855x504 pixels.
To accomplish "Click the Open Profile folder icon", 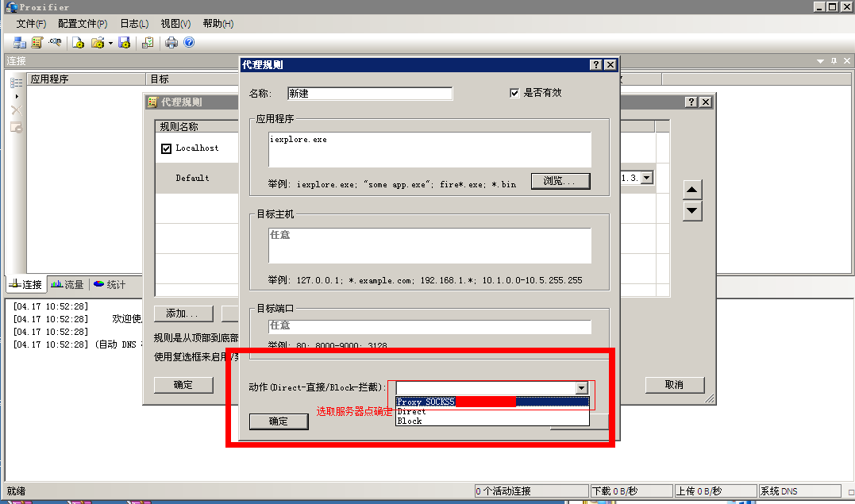I will pyautogui.click(x=98, y=43).
